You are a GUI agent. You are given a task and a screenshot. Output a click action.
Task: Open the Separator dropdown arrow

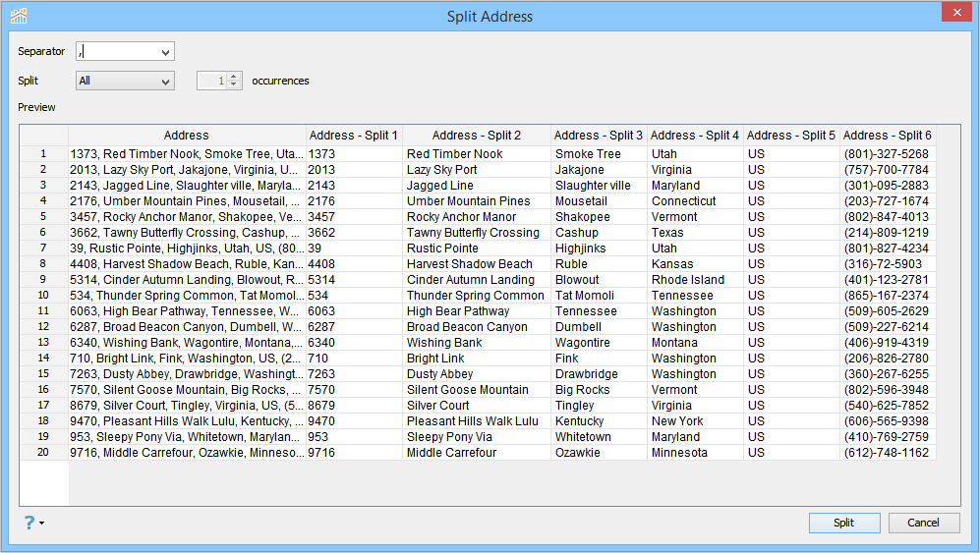click(165, 52)
